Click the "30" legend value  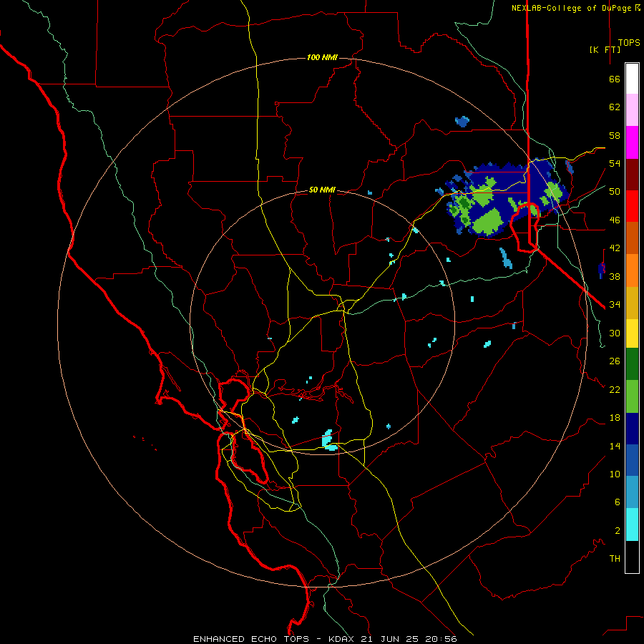point(615,333)
